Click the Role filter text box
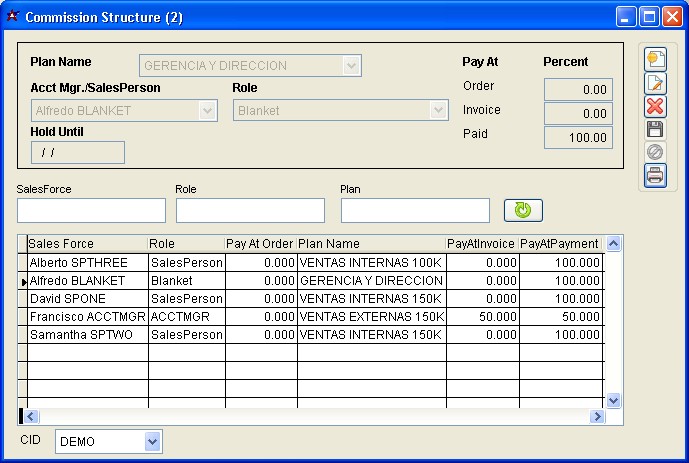The width and height of the screenshot is (689, 463). pos(250,210)
